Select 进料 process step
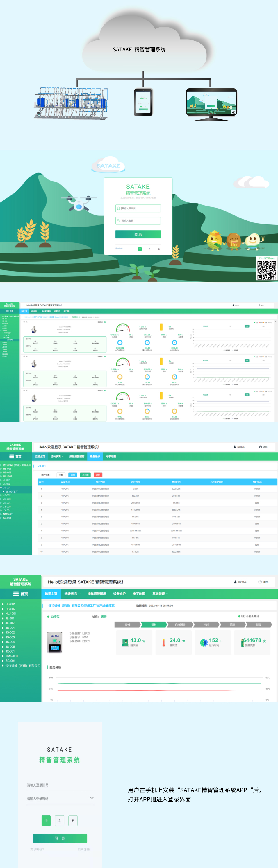The width and height of the screenshot is (278, 868). click(x=154, y=625)
